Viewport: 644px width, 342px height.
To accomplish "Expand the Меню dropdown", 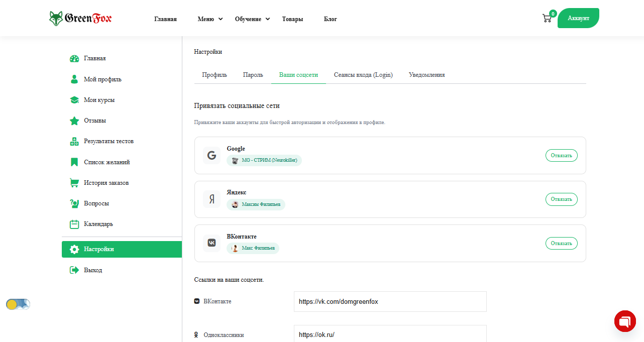I will 210,19.
